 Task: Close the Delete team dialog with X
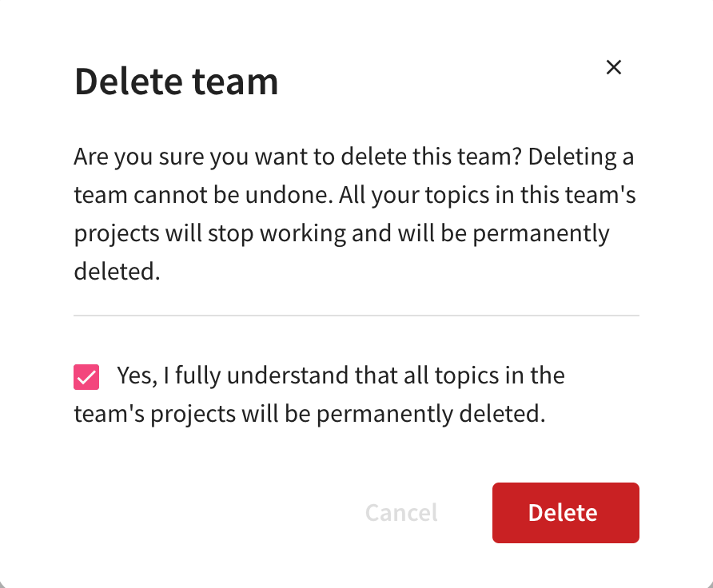[613, 68]
